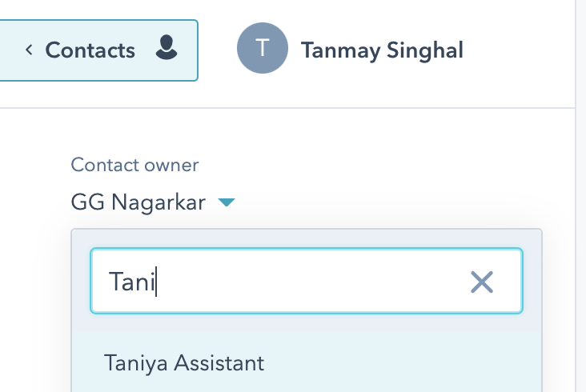Viewport: 586px width, 392px height.
Task: Click the round 'T' avatar
Action: [262, 50]
